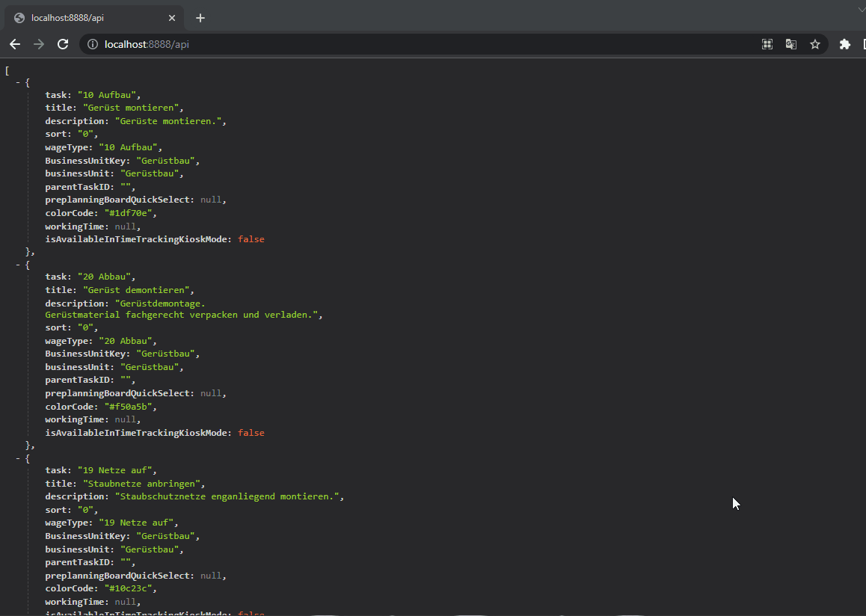This screenshot has width=866, height=616.
Task: Open the Google Translate icon in the address bar
Action: [x=790, y=44]
